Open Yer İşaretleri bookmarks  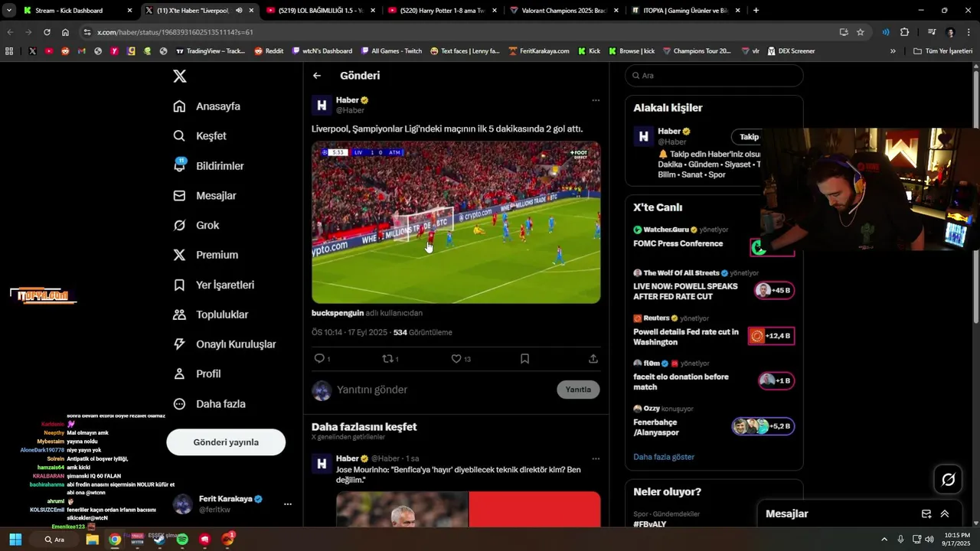pos(214,285)
